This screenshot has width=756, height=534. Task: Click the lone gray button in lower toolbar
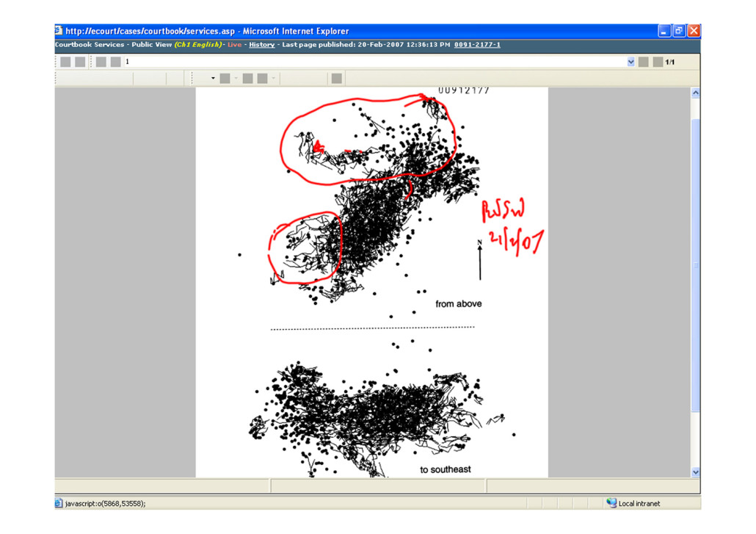[337, 78]
